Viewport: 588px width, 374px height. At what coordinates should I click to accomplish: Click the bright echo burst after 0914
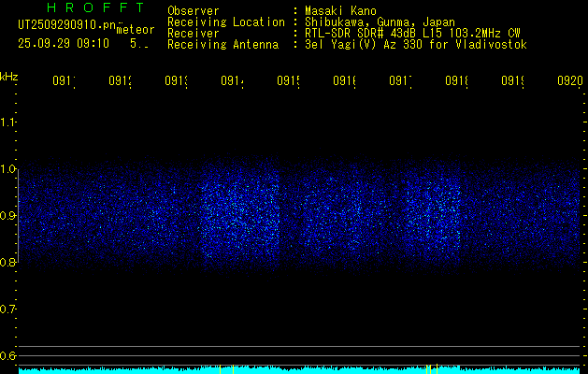[x=240, y=216]
